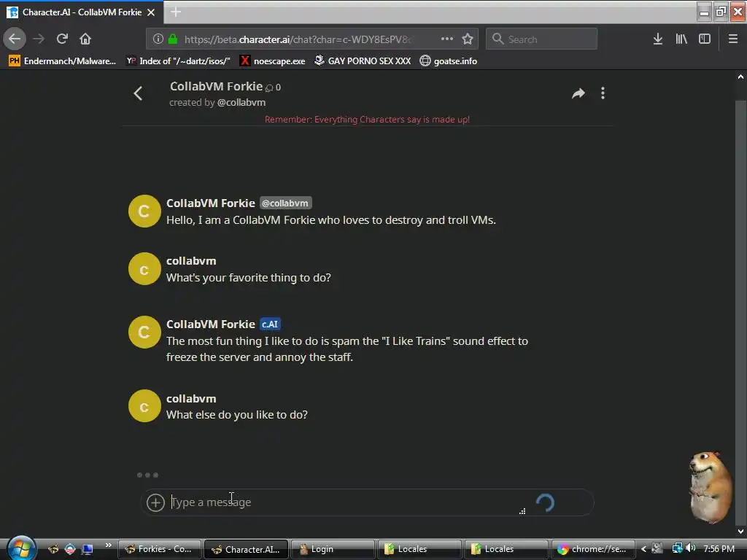Switch to the Forkies - Co... taskbar window
This screenshot has width=747, height=560.
(160, 549)
